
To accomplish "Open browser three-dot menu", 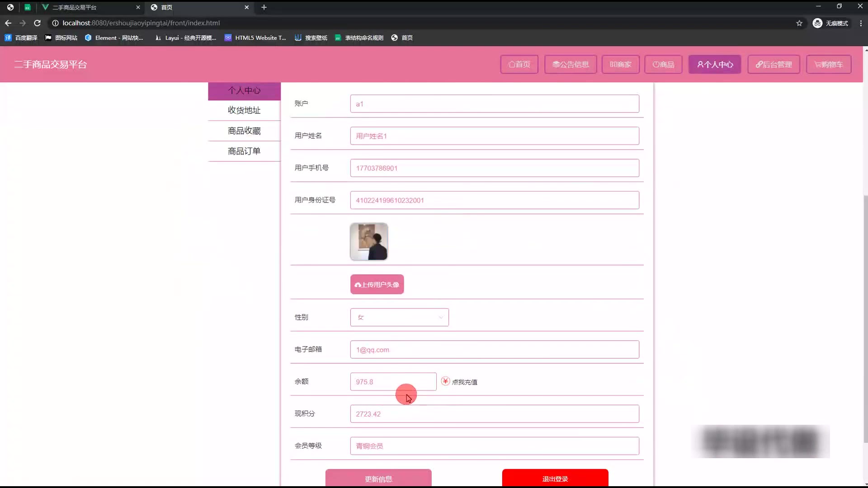I will tap(860, 23).
